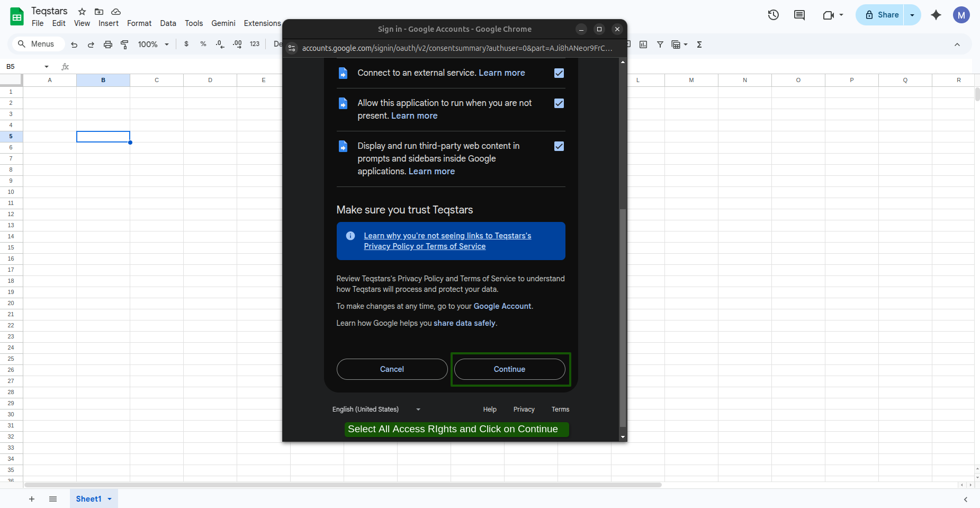Open the Functions sigma icon
Viewport: 980px width, 508px height.
click(699, 44)
